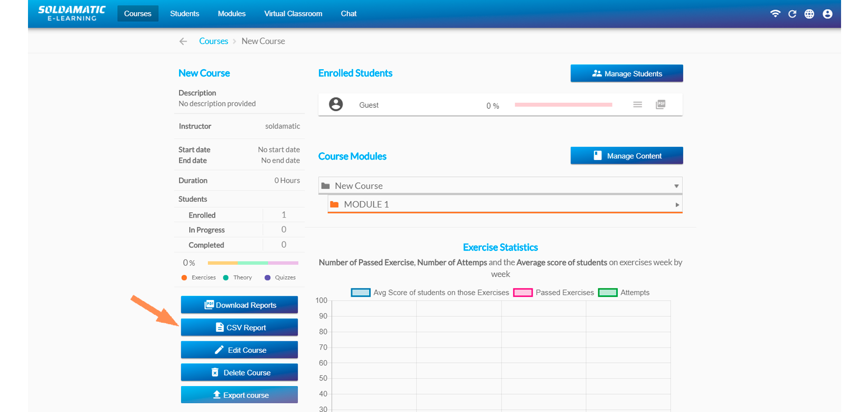
Task: Click the back arrow beside Courses breadcrumb
Action: coord(183,41)
